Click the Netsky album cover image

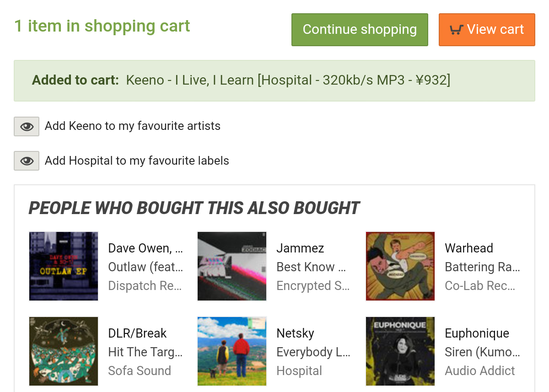click(232, 351)
